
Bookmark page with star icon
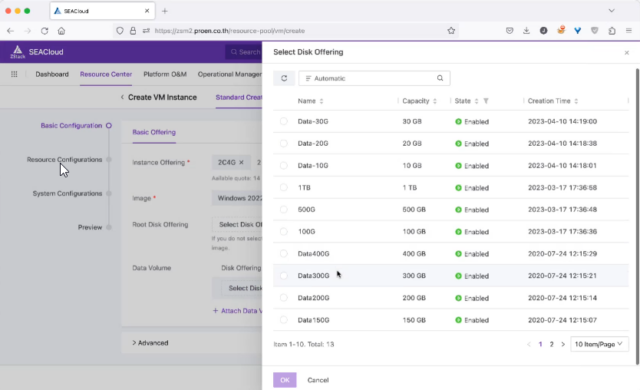click(451, 31)
